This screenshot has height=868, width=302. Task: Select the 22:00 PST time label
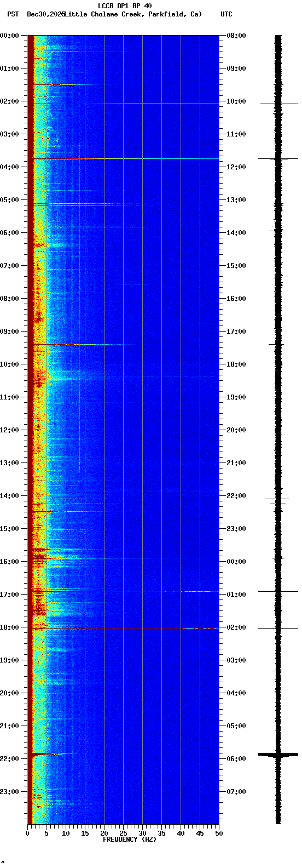coord(9,759)
